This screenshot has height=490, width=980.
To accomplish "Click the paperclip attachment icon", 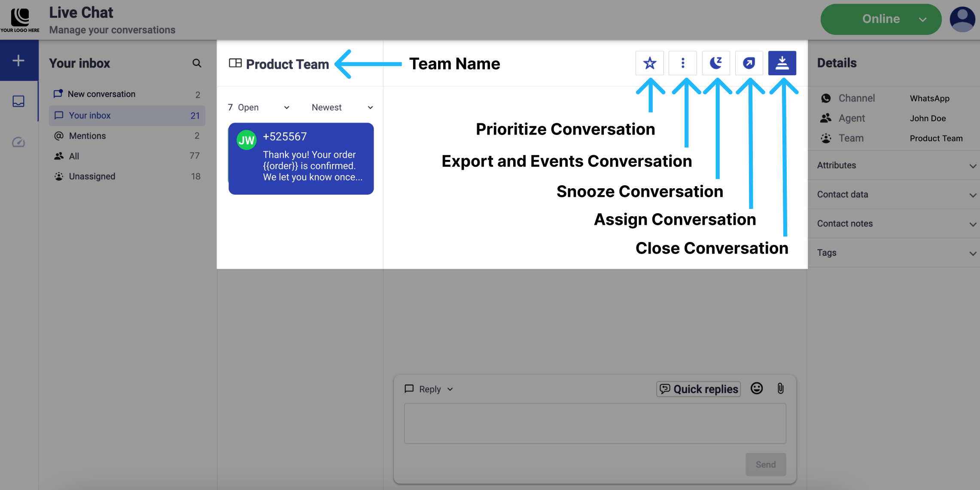I will (780, 389).
